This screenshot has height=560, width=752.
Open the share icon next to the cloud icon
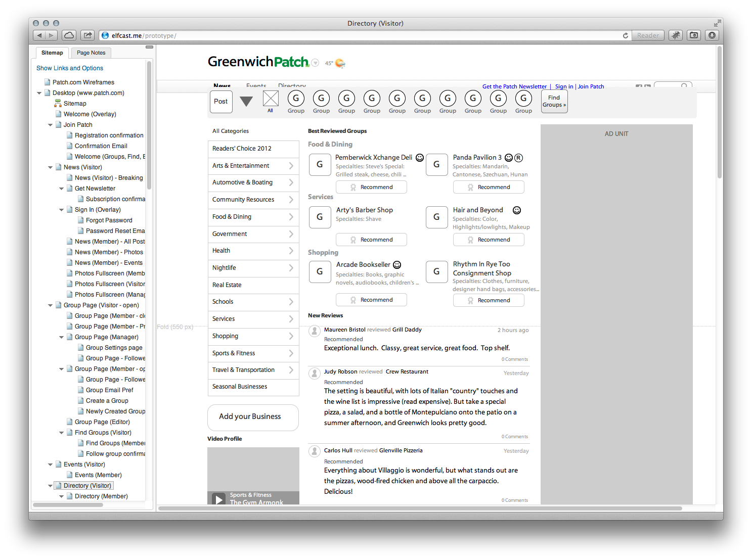(x=87, y=35)
